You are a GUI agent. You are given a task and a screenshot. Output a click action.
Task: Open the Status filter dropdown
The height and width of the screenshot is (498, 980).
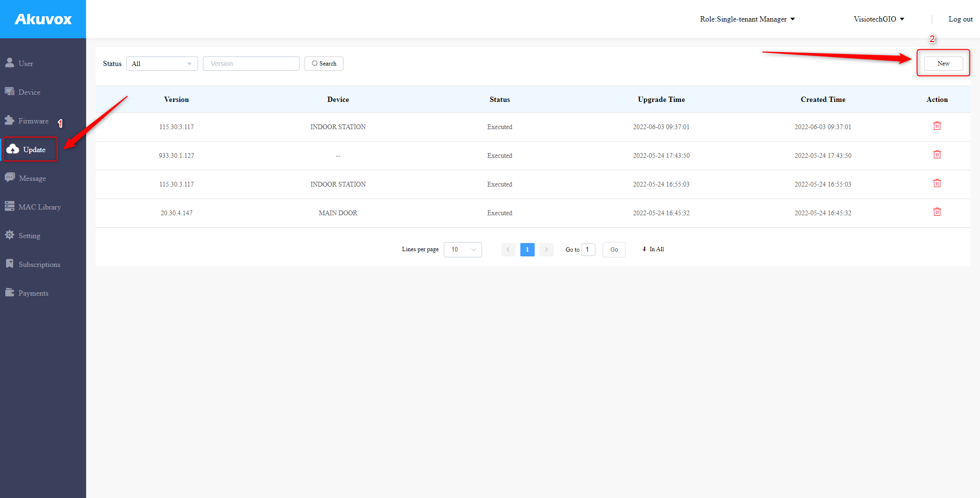[x=162, y=63]
